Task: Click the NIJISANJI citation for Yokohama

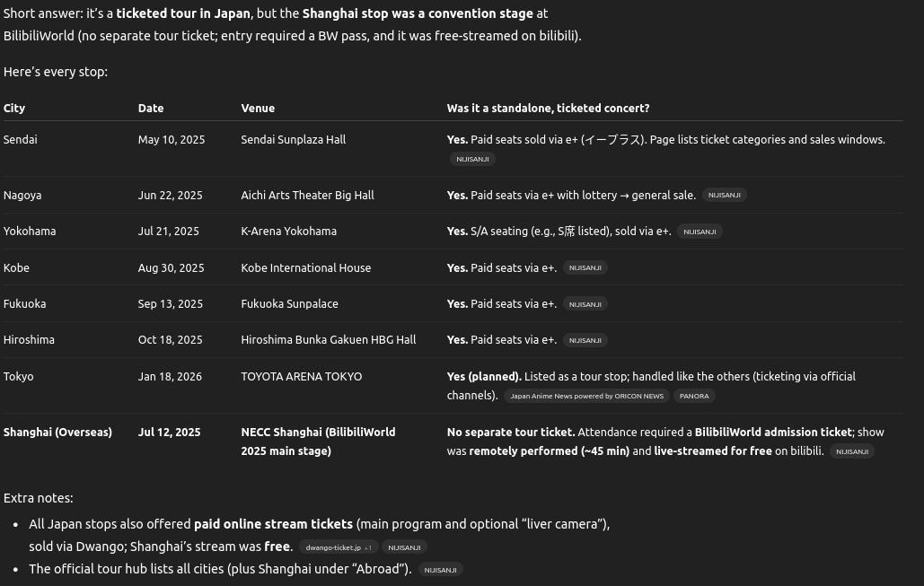Action: tap(700, 232)
